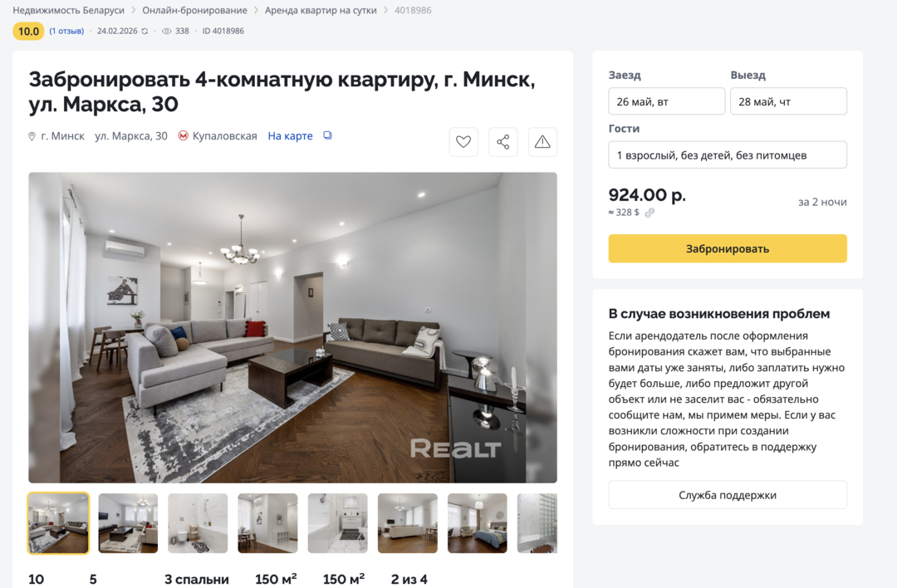Open the На карте map link
897x588 pixels.
(290, 136)
